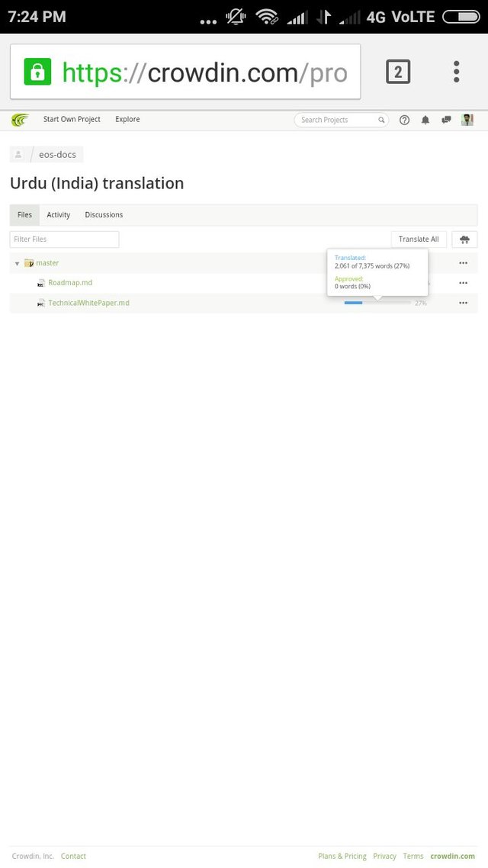This screenshot has height=868, width=488.
Task: Click the Translate All button
Action: (x=419, y=240)
